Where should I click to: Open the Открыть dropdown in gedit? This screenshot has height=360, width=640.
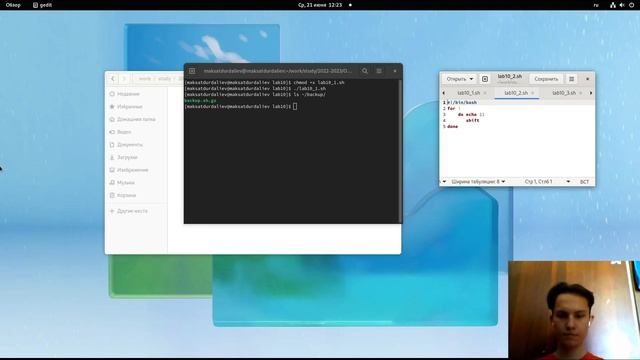click(460, 79)
